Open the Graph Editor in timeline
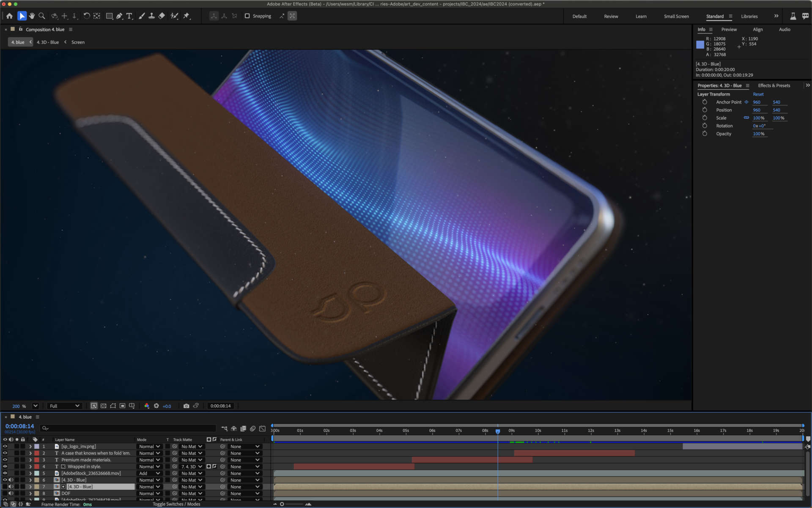This screenshot has height=508, width=812. tap(262, 428)
